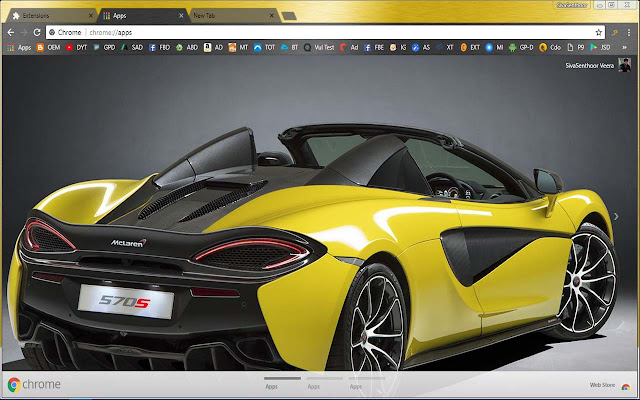Open the MI bookmark
Screen dimensions: 640x400
tap(494, 47)
